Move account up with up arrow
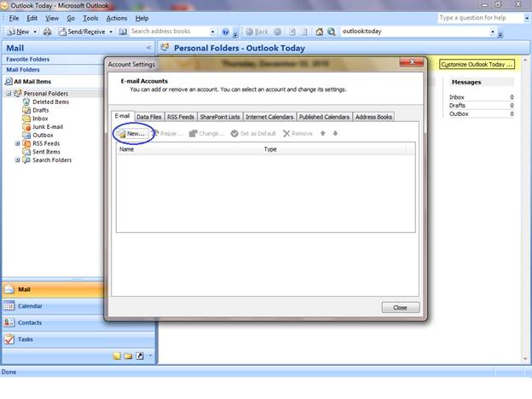The height and width of the screenshot is (399, 532). pos(322,133)
